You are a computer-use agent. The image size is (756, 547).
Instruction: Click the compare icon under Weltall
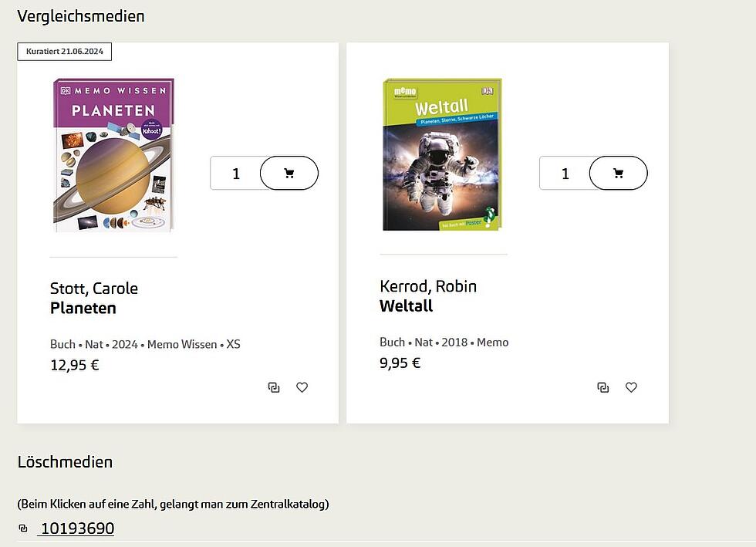603,387
